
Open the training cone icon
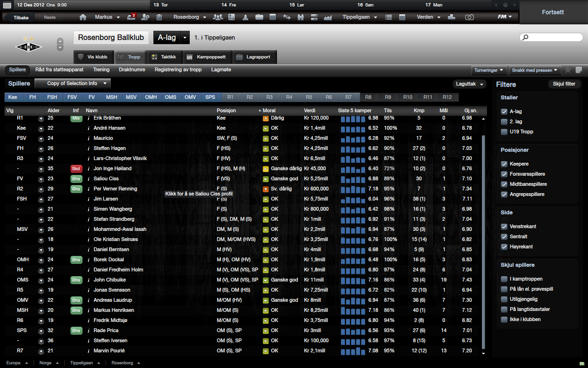pyautogui.click(x=245, y=17)
